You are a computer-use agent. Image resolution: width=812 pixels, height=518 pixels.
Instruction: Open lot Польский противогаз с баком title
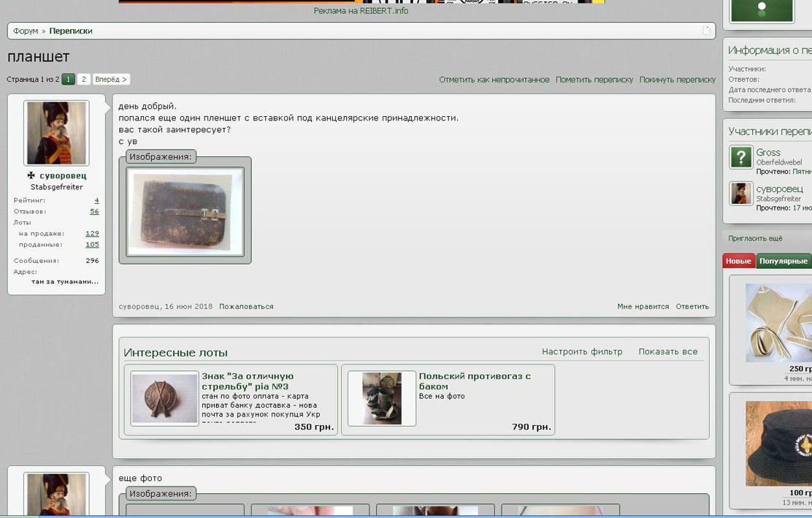pyautogui.click(x=475, y=381)
